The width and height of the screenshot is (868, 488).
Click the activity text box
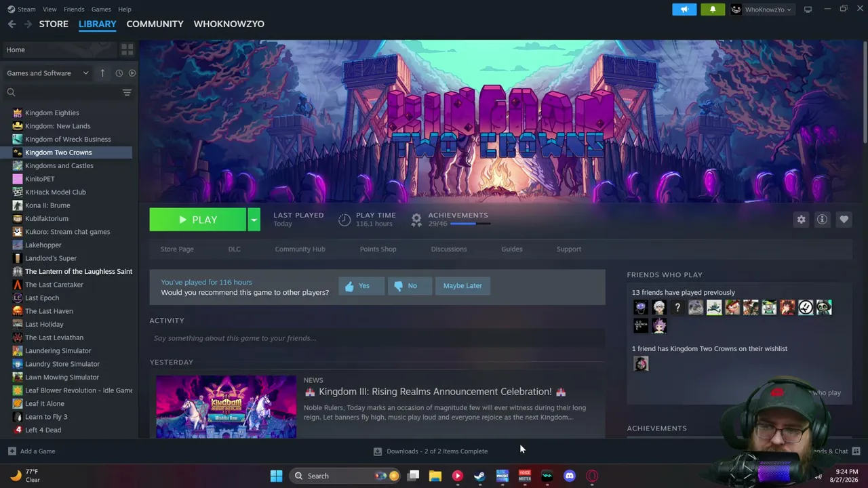[377, 338]
